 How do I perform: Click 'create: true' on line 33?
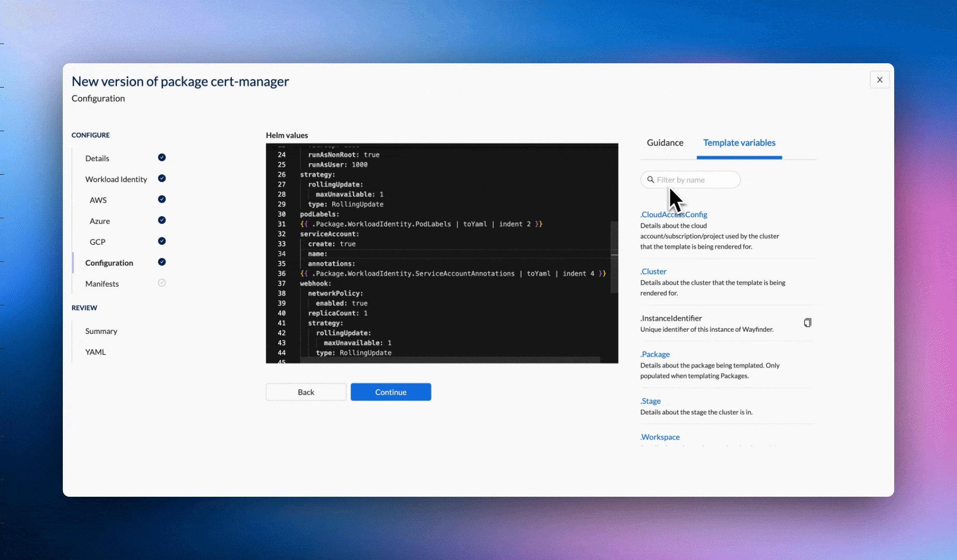pos(332,244)
